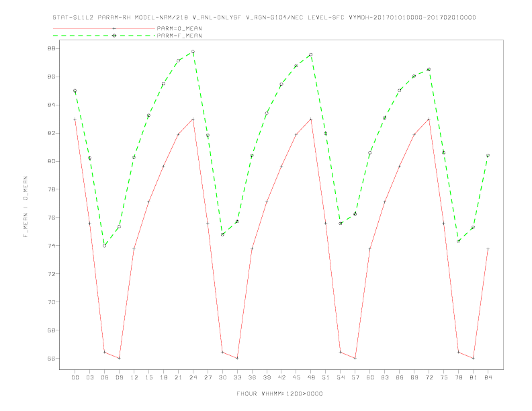Screen dimensions: 532x411
Task: Click the x-axis tick label 84
Action: [x=488, y=377]
